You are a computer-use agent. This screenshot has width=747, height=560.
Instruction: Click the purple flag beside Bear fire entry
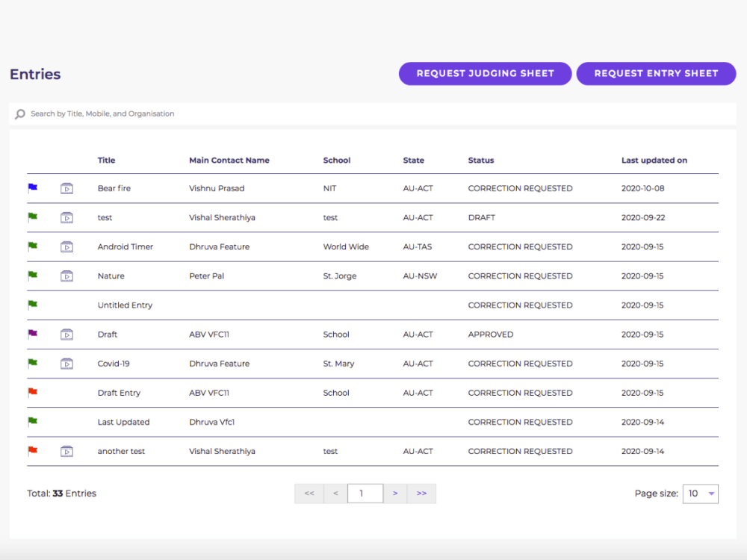coord(33,188)
